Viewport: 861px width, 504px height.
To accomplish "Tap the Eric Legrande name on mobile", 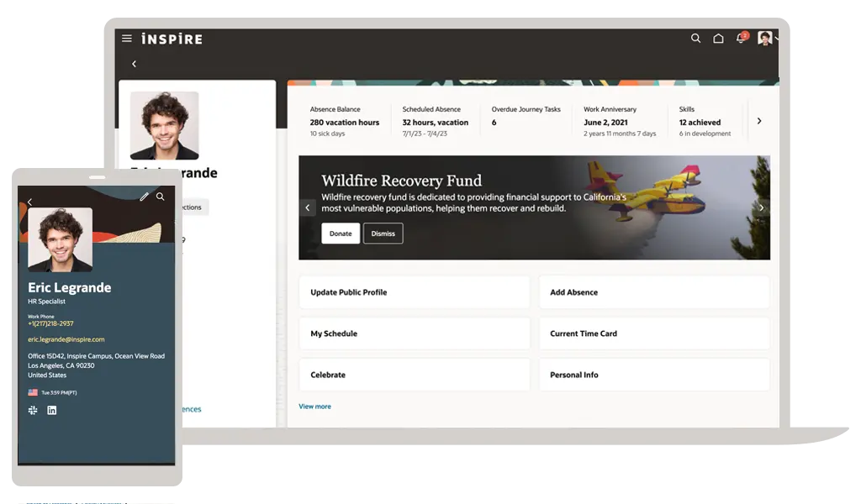I will [x=69, y=287].
